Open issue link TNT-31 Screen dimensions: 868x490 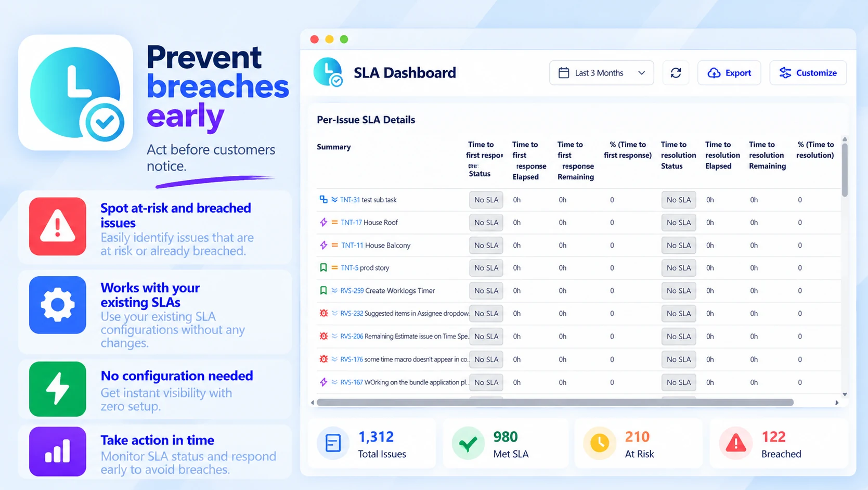pos(350,200)
